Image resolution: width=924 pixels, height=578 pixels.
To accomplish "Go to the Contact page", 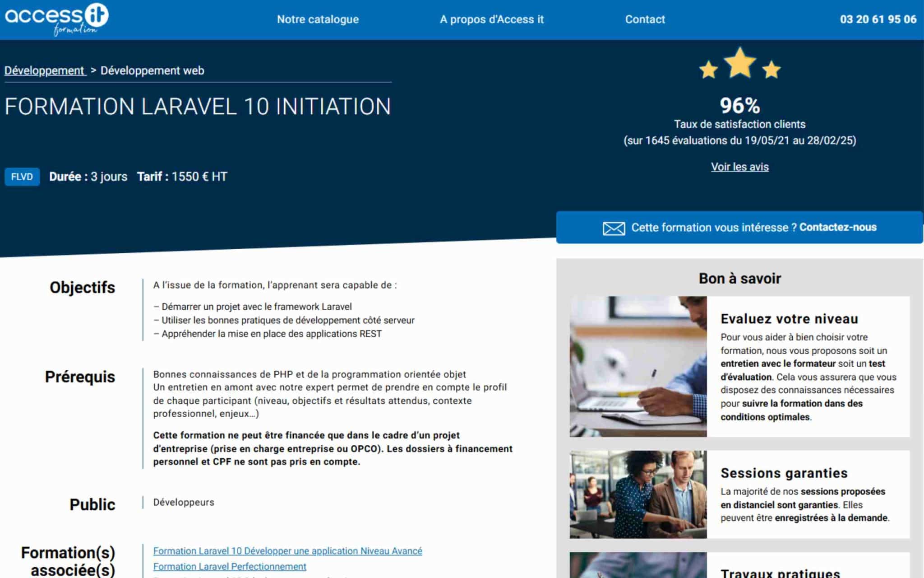I will pos(645,19).
